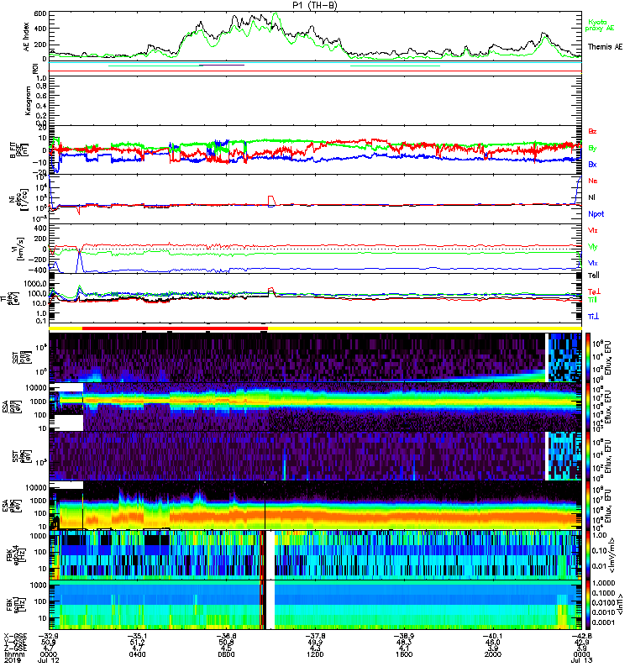630x672 pixels.
Task: Click the "AE Index" axis label
Action: coord(27,37)
